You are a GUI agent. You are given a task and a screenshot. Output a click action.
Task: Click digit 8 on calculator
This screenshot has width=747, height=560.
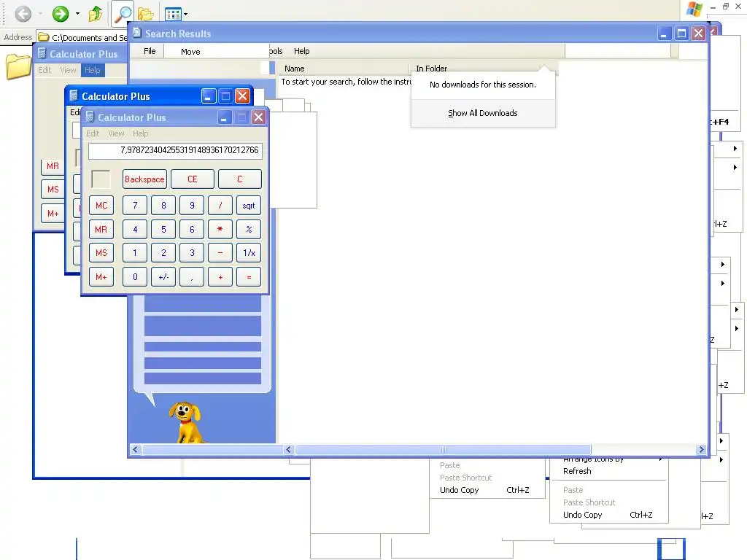[163, 205]
